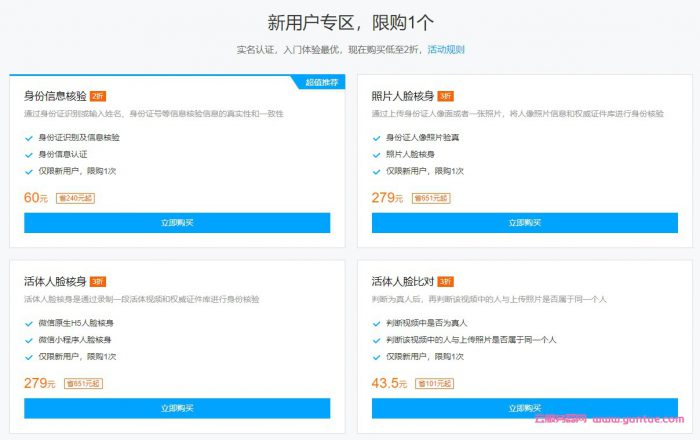This screenshot has height=440, width=700.
Task: Click the 省101元起 savings tag
Action: point(434,384)
